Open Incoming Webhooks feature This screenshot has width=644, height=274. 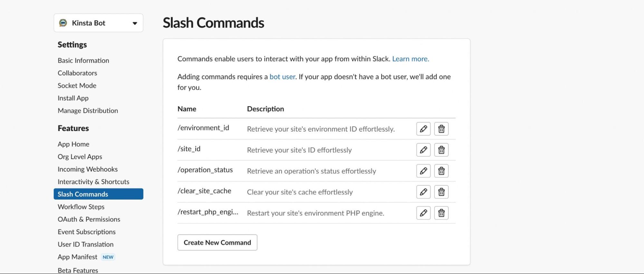point(88,169)
